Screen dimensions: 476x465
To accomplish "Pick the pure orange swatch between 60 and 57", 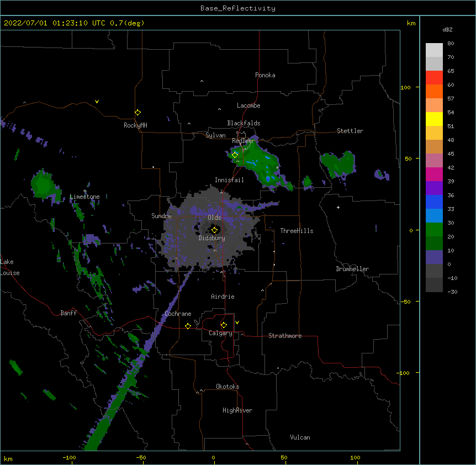I will coord(434,91).
